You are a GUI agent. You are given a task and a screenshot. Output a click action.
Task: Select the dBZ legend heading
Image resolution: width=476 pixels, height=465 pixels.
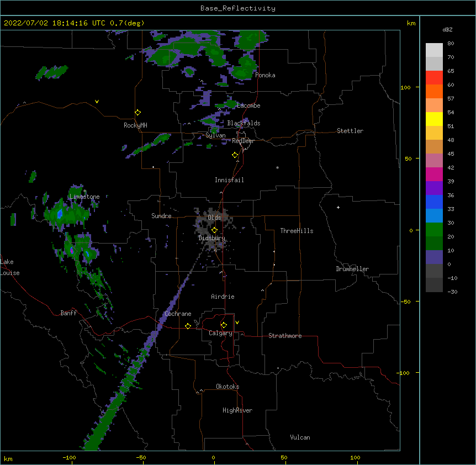pyautogui.click(x=447, y=29)
